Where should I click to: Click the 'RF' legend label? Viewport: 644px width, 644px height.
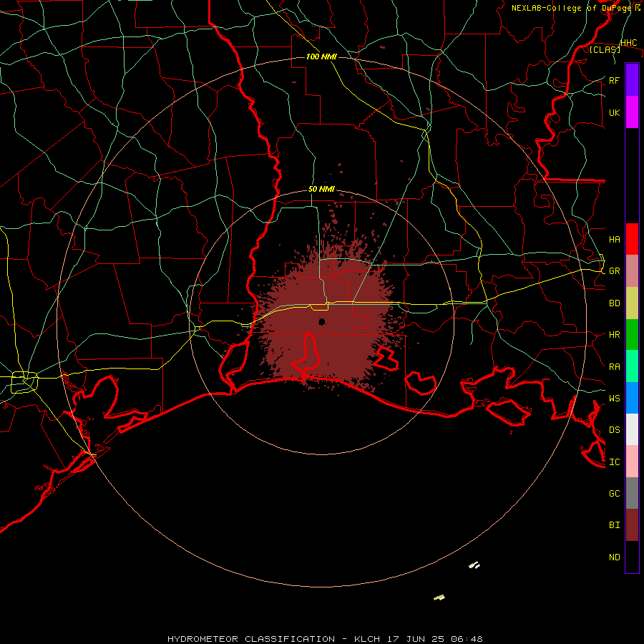pos(614,80)
